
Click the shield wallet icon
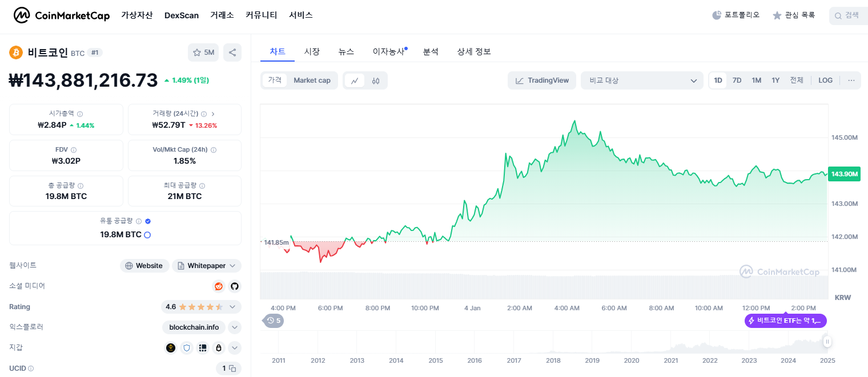coord(187,348)
